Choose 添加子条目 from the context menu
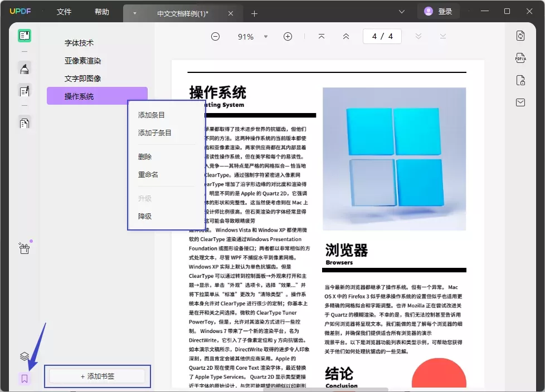The height and width of the screenshot is (392, 545). tap(155, 133)
